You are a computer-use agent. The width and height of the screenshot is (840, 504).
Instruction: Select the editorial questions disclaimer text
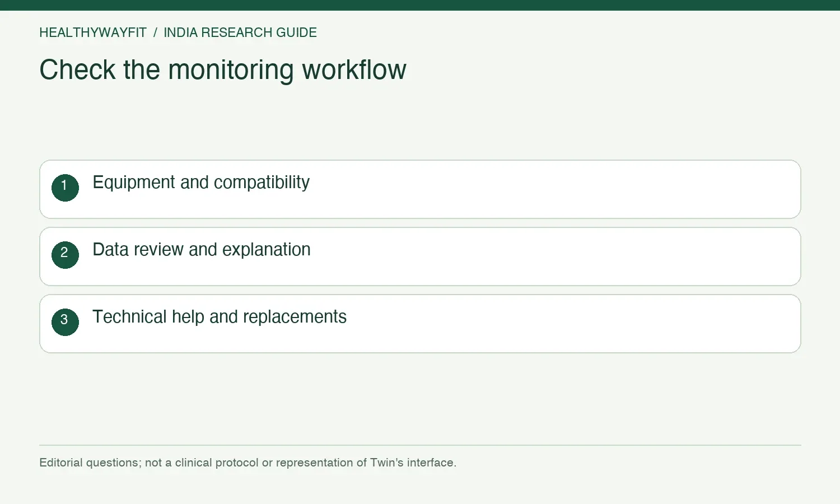coord(248,463)
